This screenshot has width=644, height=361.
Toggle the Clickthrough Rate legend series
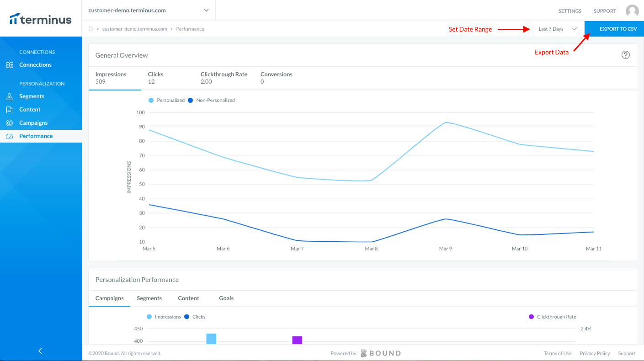(x=553, y=317)
